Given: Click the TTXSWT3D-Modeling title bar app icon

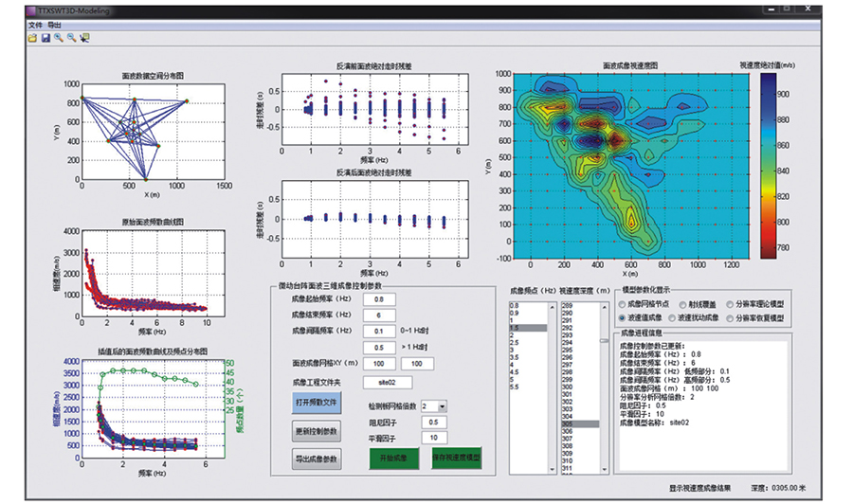Looking at the screenshot, I should (29, 9).
